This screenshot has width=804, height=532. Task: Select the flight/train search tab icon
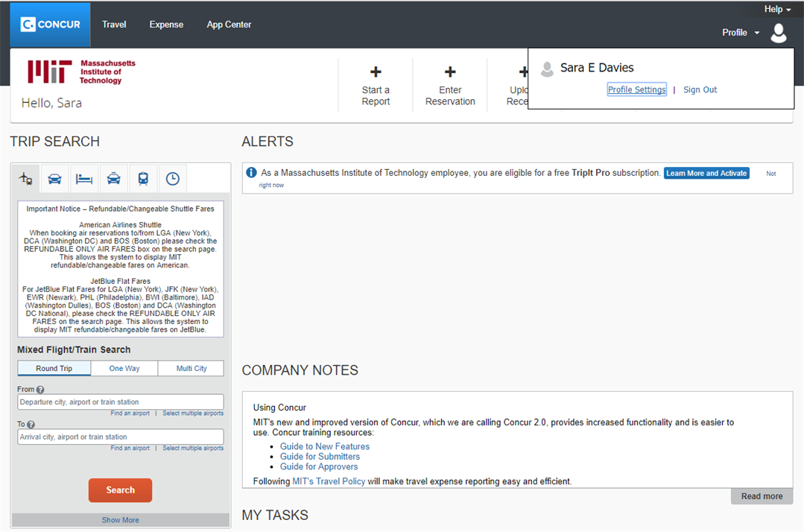click(26, 179)
